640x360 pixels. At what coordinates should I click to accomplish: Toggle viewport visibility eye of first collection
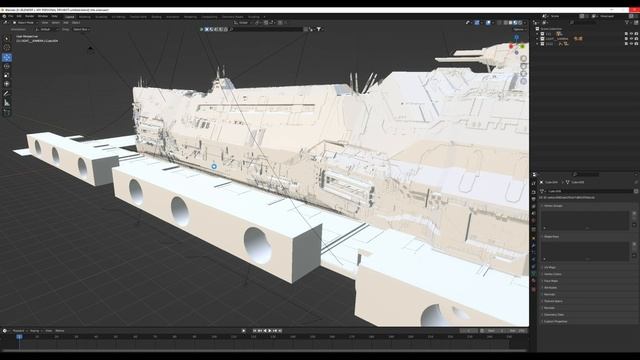631,34
